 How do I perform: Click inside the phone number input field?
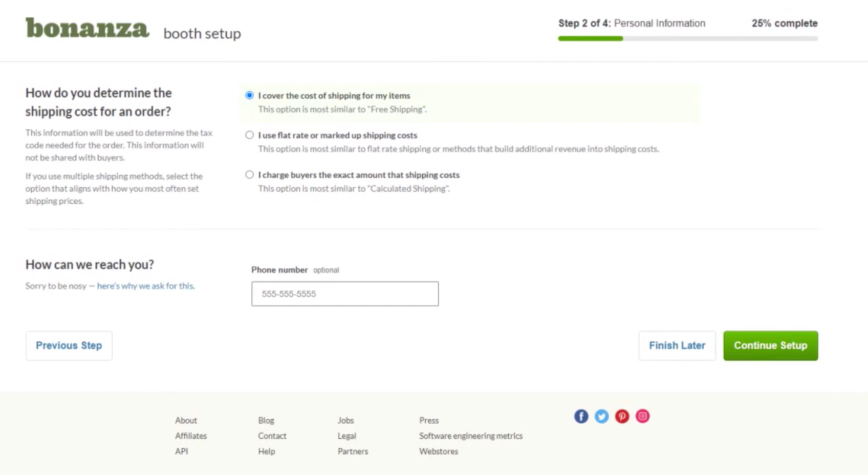click(x=344, y=294)
